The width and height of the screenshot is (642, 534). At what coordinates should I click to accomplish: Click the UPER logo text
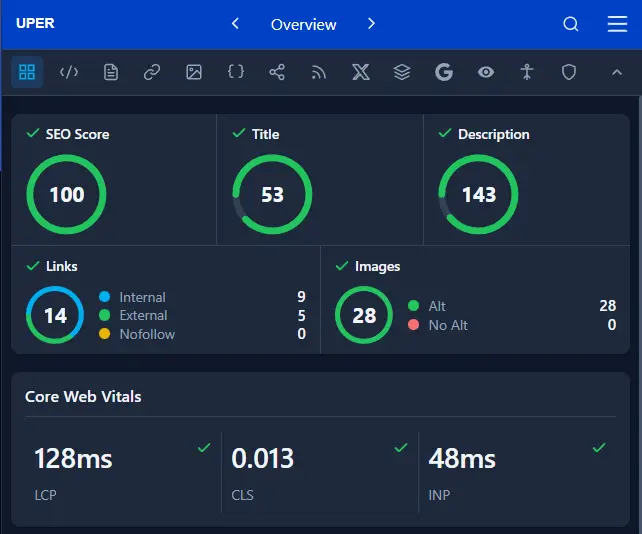coord(35,23)
